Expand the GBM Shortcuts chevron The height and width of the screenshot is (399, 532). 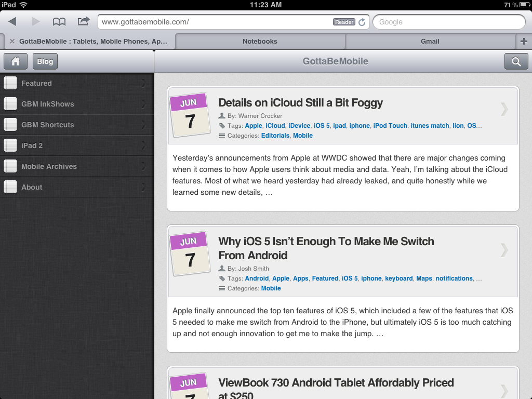(x=143, y=125)
